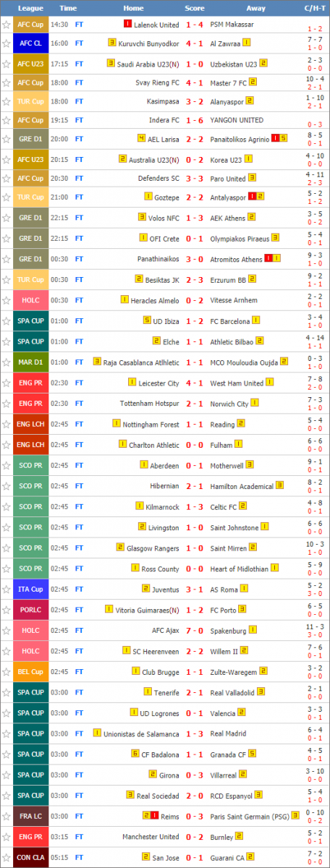Click the Score column header
The image size is (330, 868).
click(x=195, y=8)
